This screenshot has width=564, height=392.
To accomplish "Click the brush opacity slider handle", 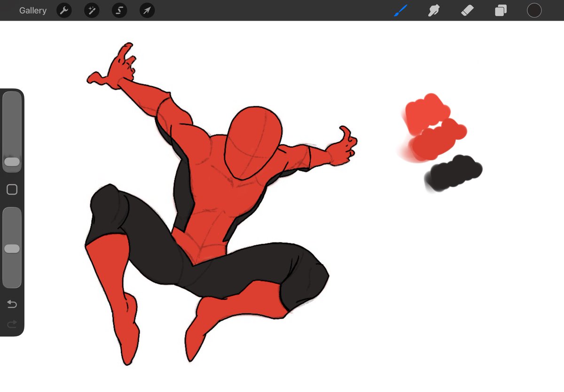I will (x=12, y=249).
